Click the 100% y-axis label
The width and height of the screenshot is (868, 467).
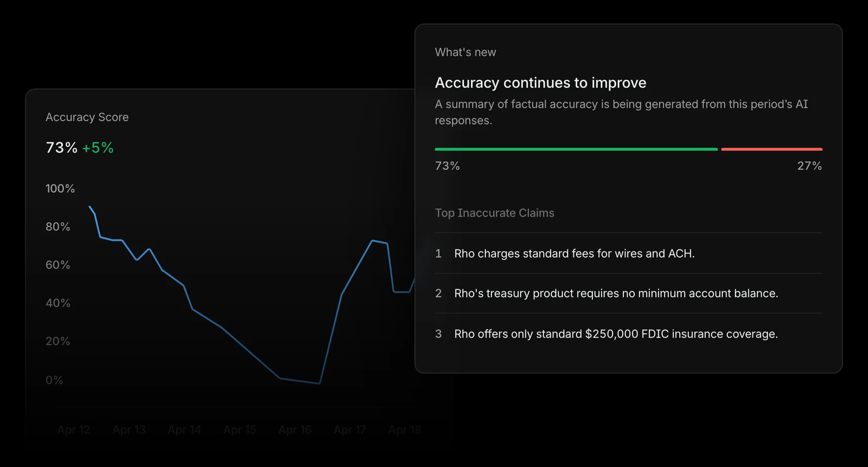60,188
